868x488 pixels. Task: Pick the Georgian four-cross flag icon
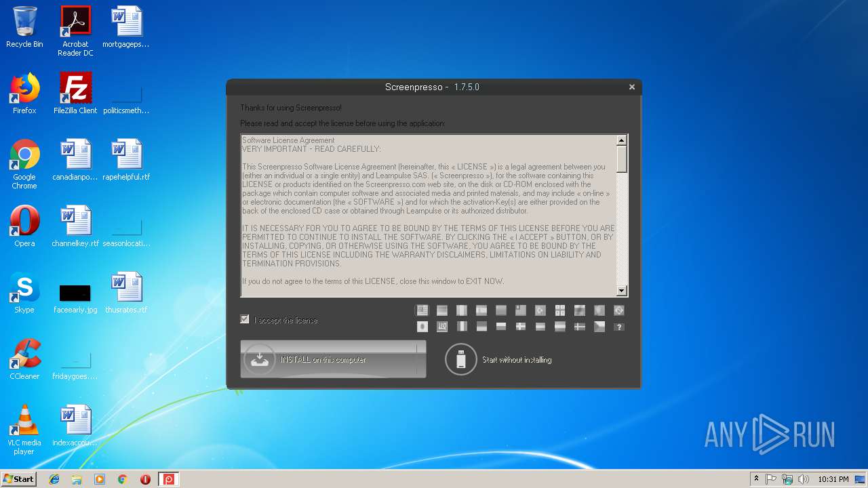tap(560, 310)
